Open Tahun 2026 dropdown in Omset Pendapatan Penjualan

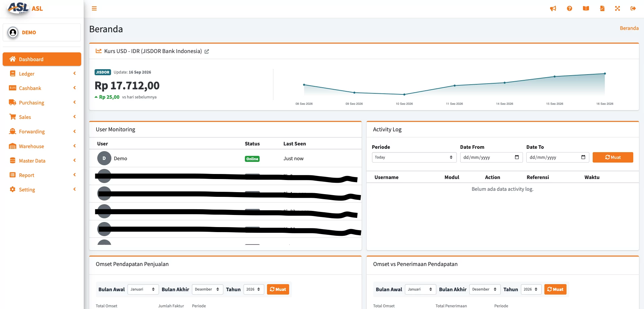pos(254,289)
